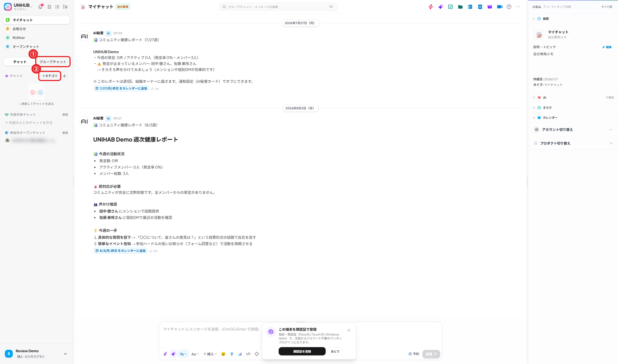Expand the AI section in right panel
This screenshot has width=618, height=364.
tap(573, 98)
